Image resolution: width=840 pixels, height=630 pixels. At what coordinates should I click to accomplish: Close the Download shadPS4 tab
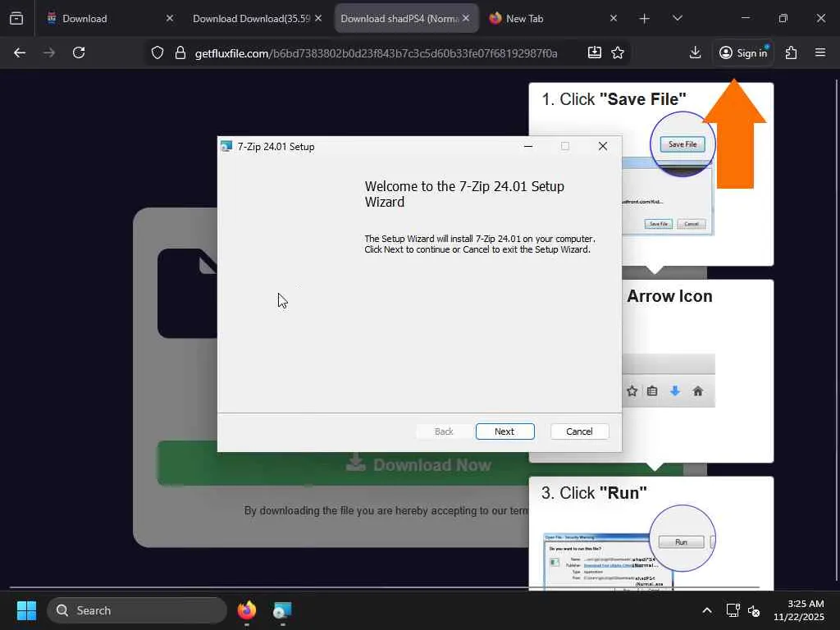click(x=466, y=18)
